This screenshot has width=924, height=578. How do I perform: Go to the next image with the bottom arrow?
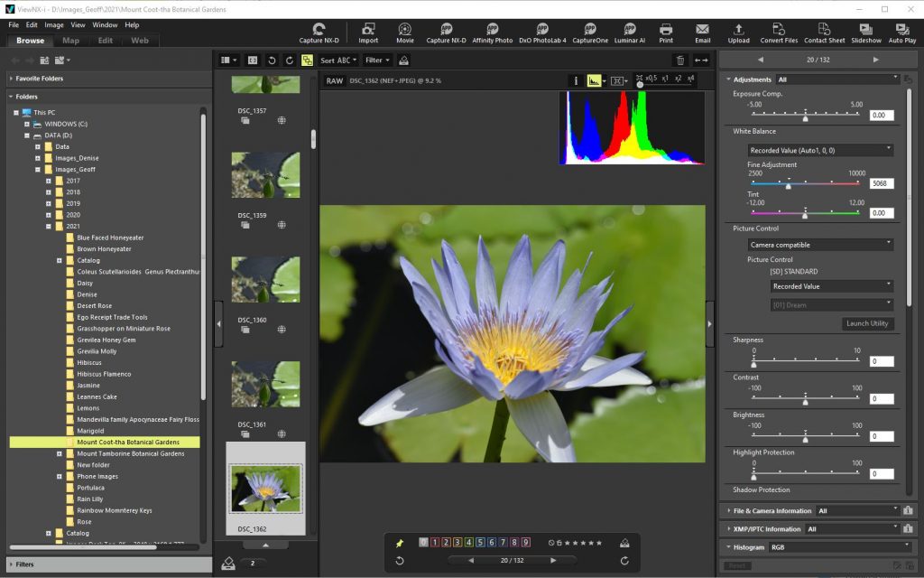click(553, 561)
